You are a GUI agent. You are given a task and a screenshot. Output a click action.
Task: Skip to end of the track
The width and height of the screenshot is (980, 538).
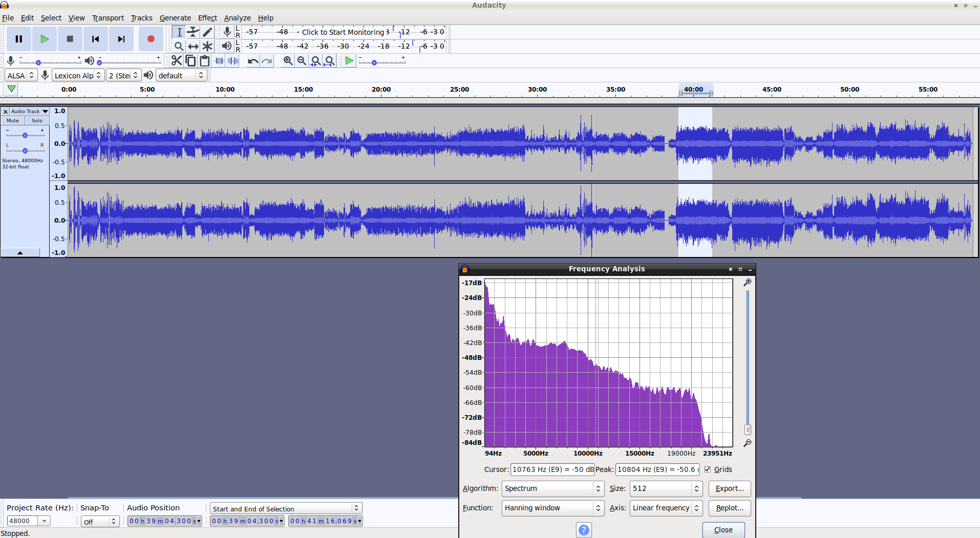[x=121, y=39]
